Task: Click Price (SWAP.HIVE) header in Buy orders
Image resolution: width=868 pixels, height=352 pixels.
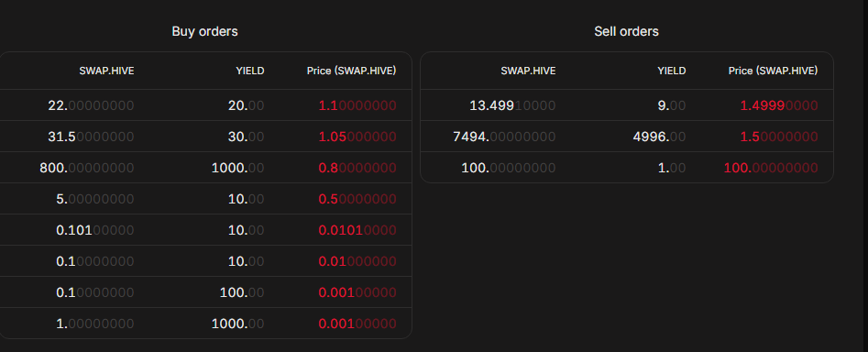Action: (x=352, y=71)
